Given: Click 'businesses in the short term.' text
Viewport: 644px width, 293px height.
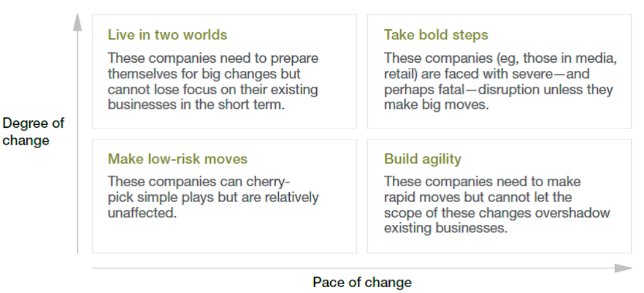Looking at the screenshot, I should click(196, 104).
